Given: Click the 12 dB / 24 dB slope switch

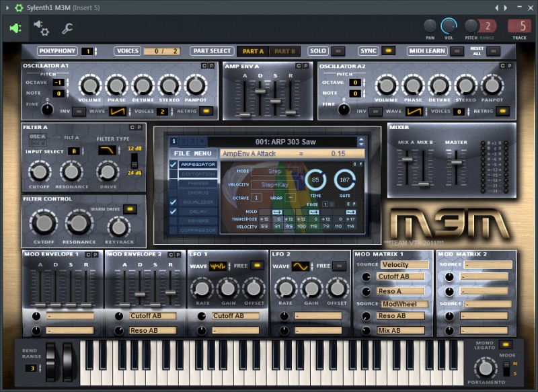Looking at the screenshot, I should [134, 161].
